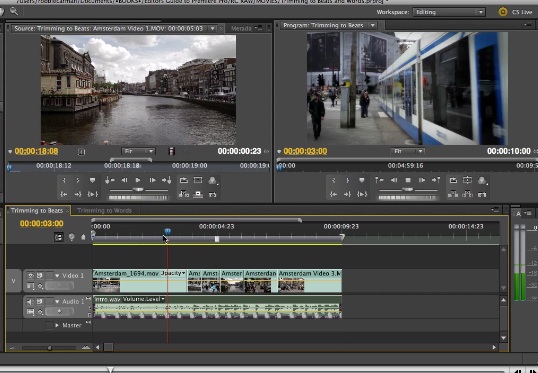Screen dimensions: 538x373
Task: Go to Out point in Program monitor
Action: [x=347, y=194]
